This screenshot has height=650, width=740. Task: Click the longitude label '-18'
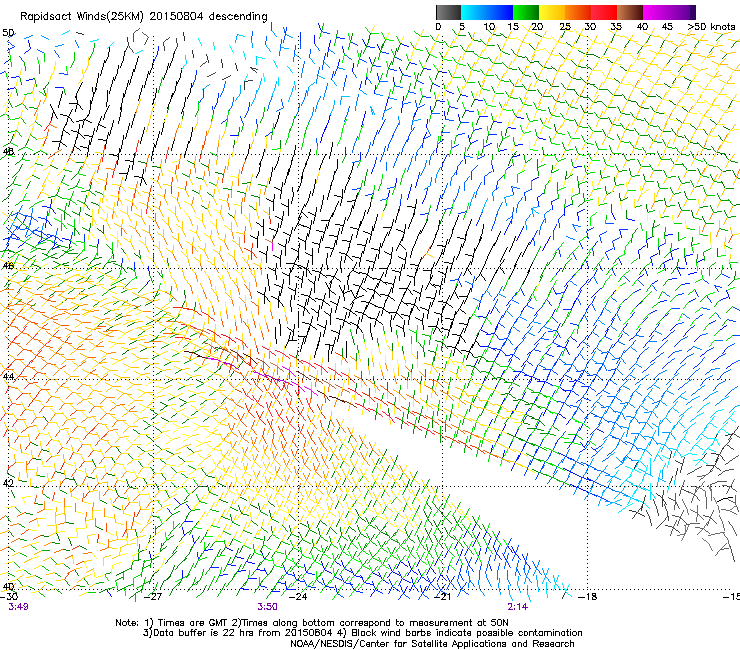tap(588, 597)
